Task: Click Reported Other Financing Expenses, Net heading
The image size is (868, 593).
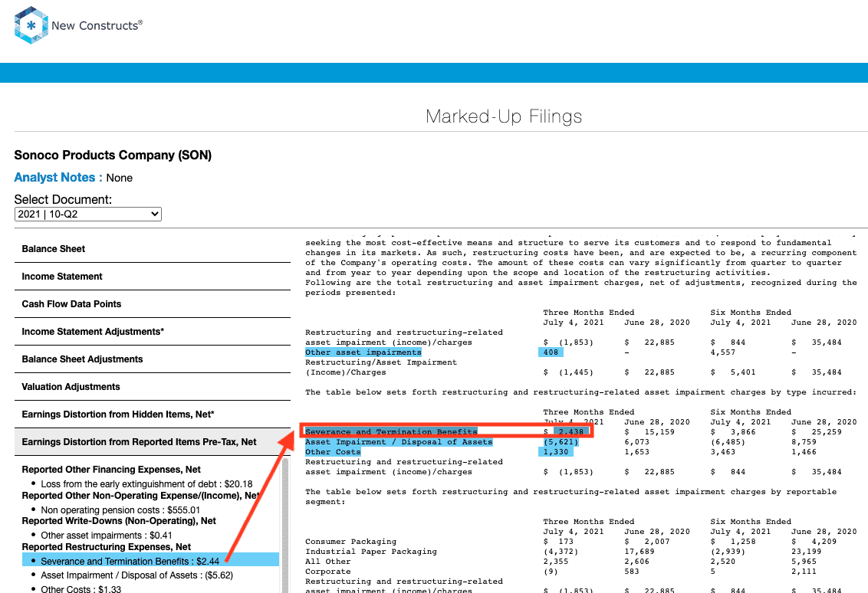Action: click(x=111, y=470)
